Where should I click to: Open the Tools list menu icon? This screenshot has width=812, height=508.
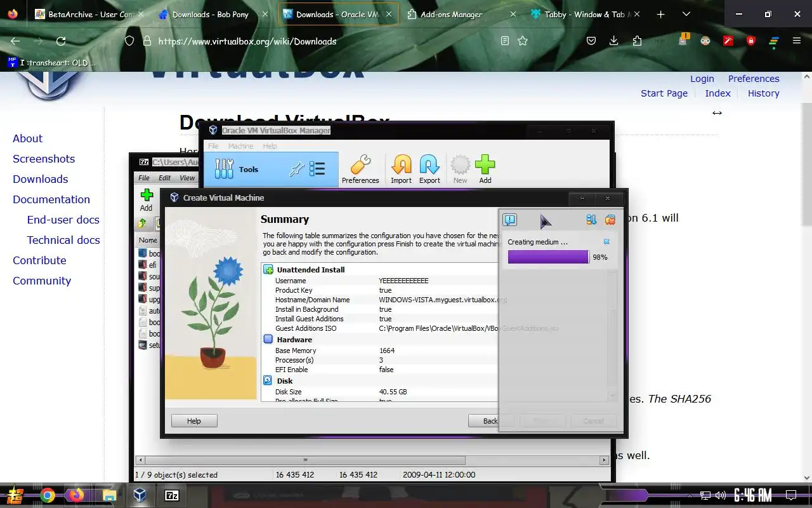317,169
